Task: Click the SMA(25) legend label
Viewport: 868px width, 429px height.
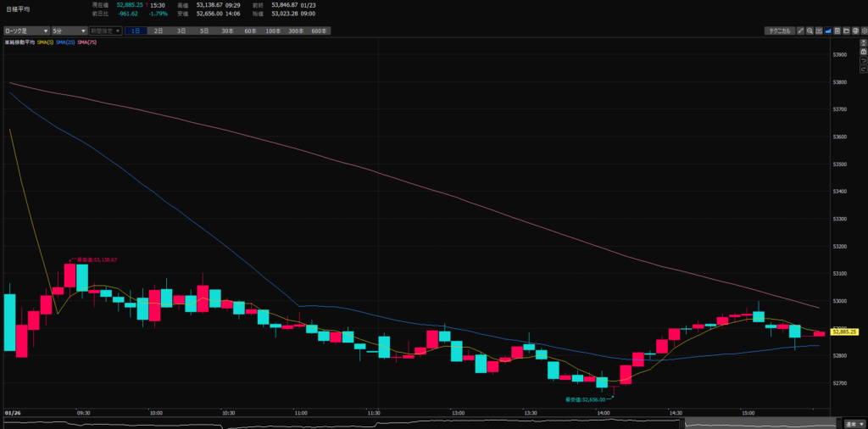Action: pos(65,42)
